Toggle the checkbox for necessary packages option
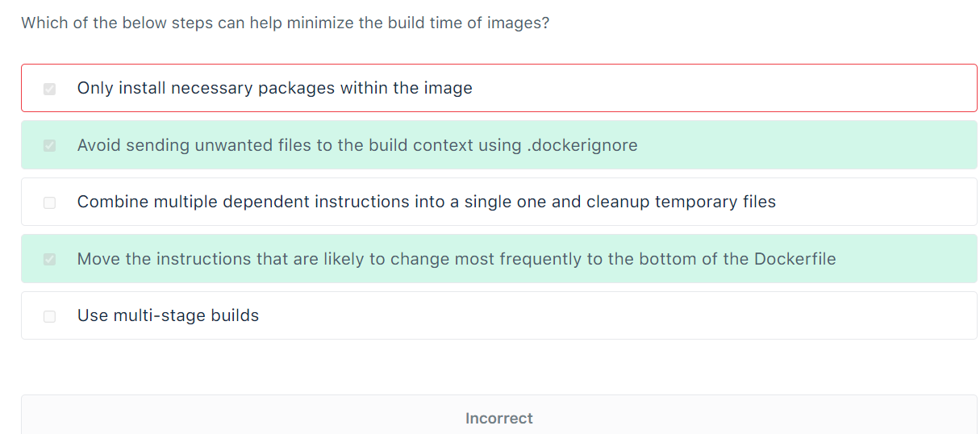 [x=50, y=89]
